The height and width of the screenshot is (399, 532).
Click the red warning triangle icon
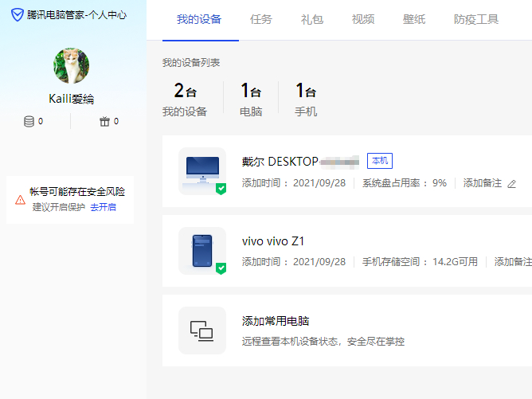pyautogui.click(x=20, y=200)
